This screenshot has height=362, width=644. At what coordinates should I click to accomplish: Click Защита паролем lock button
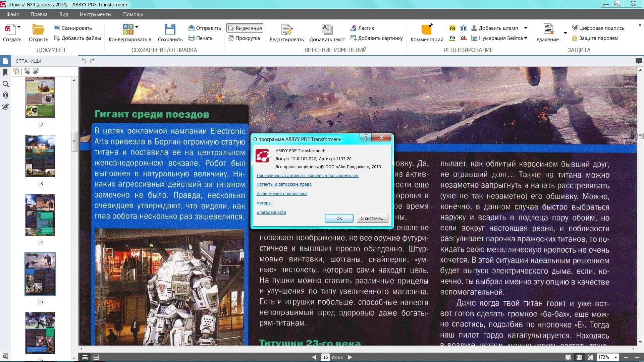pos(595,38)
